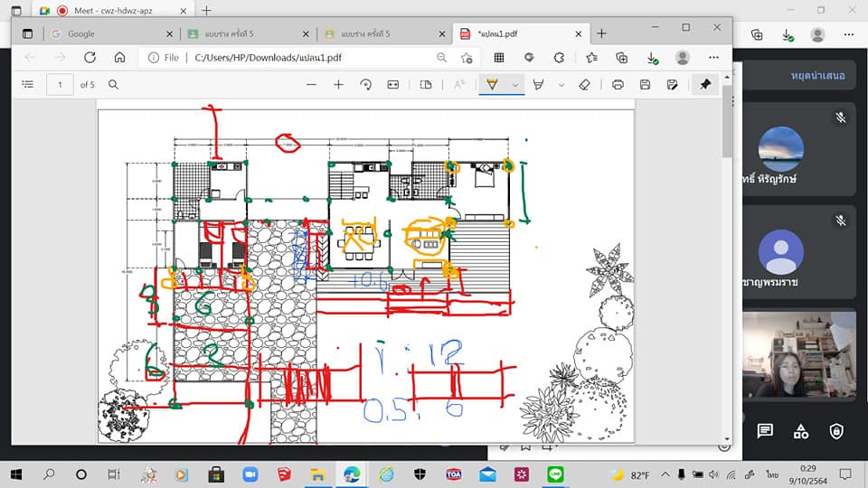This screenshot has width=868, height=488.
Task: Rotate the PDF page
Action: pyautogui.click(x=365, y=84)
